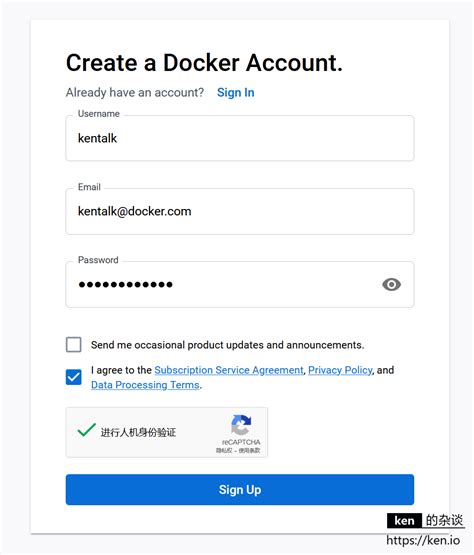
Task: Submit the form with Sign Up
Action: pyautogui.click(x=240, y=490)
